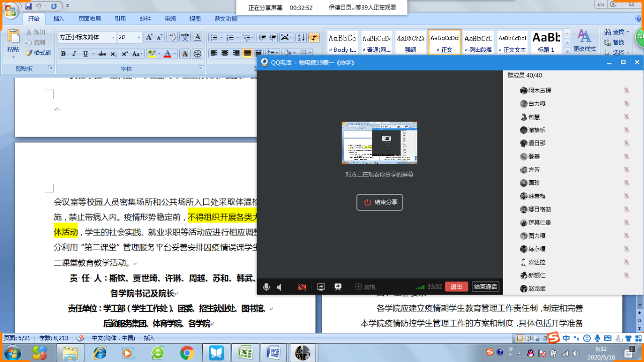Center-align the paragraph text

coord(225,53)
